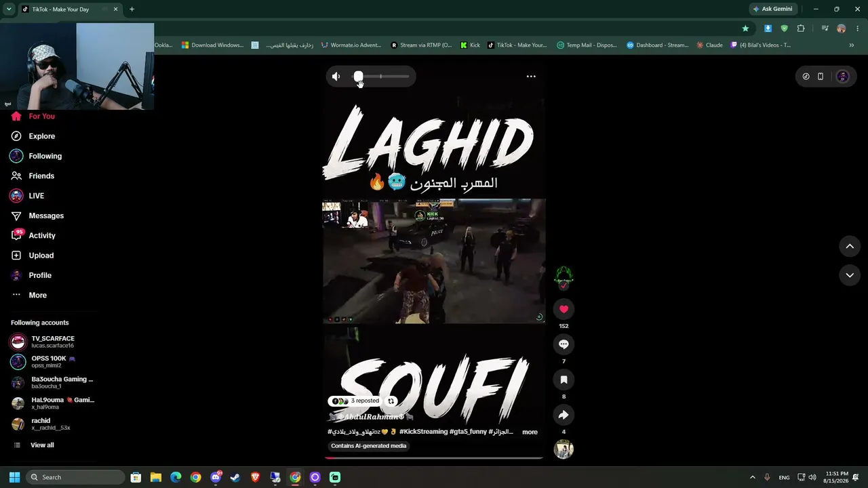Open a new Chrome tab

click(x=132, y=9)
